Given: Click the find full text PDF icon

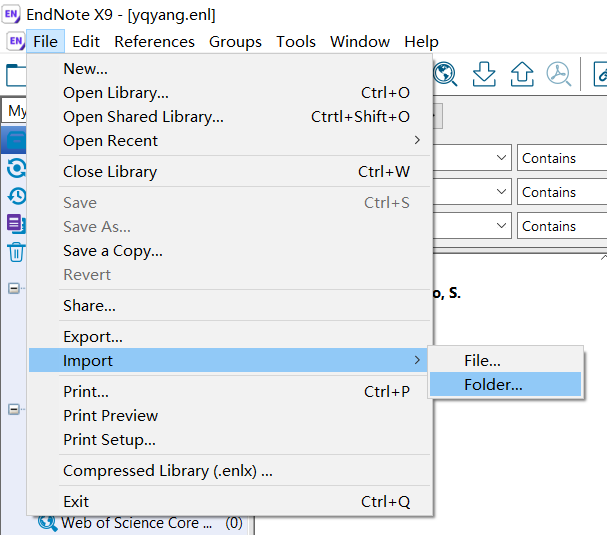Looking at the screenshot, I should 559,74.
